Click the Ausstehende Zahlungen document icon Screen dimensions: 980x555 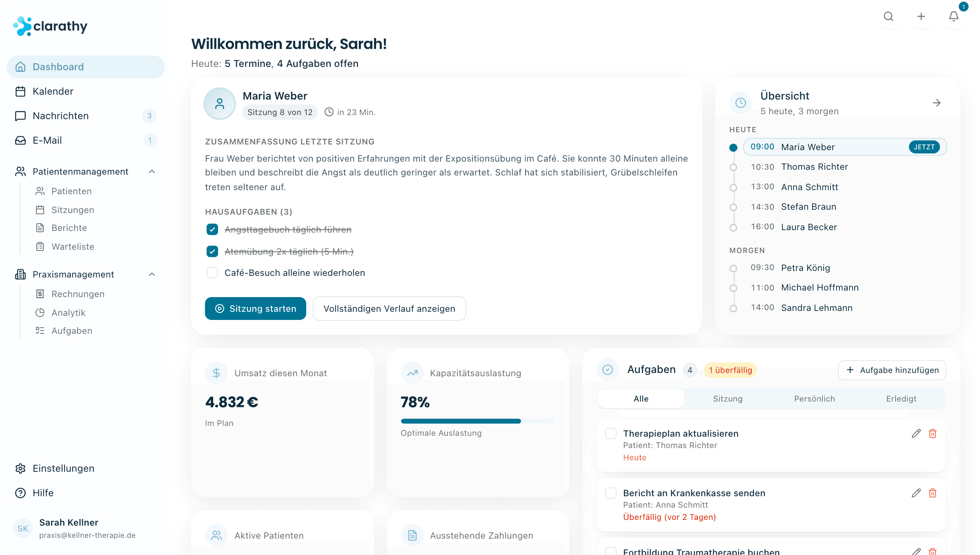point(412,535)
